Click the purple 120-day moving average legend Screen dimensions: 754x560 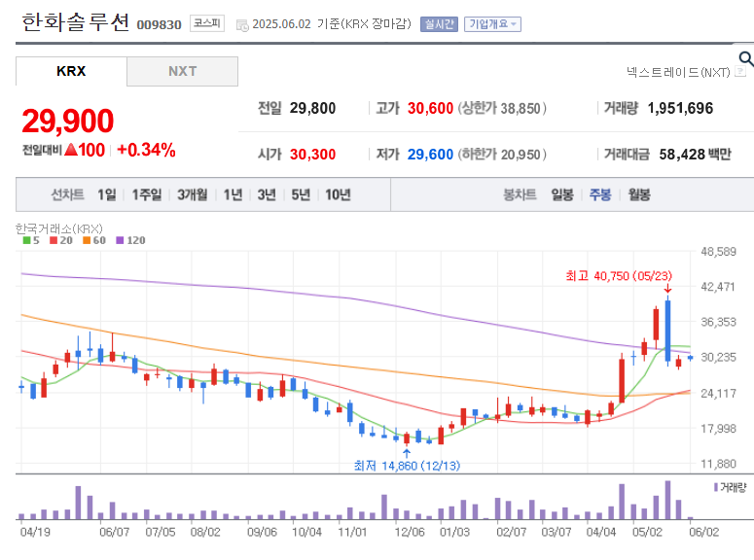coord(130,240)
